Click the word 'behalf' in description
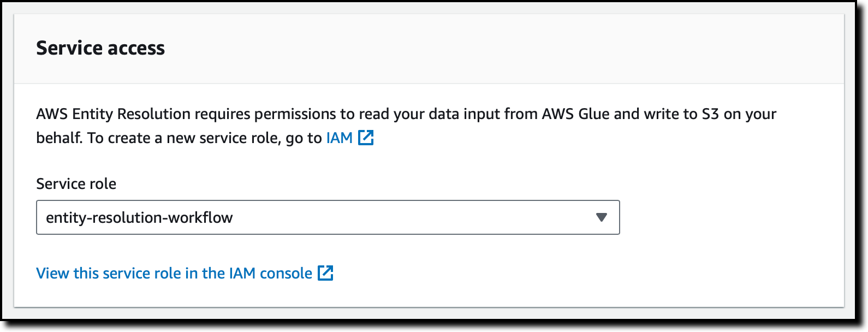 point(58,138)
